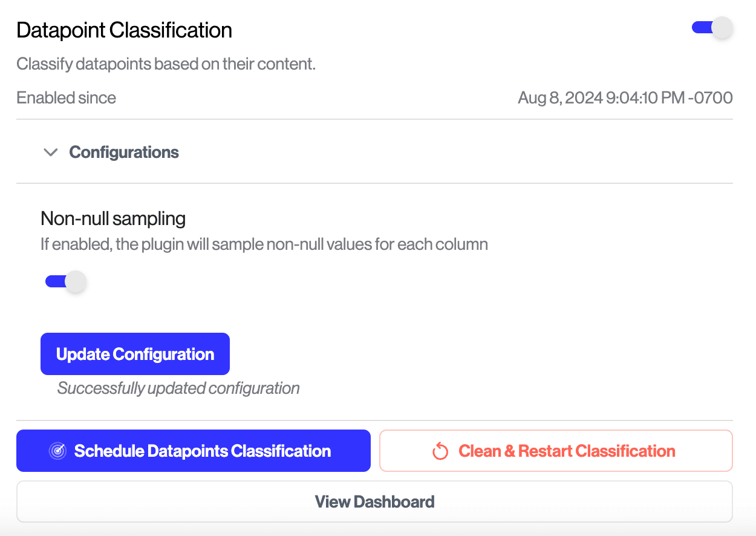Viewport: 756px width, 536px height.
Task: Click the plugin sampling description text
Action: coord(264,245)
